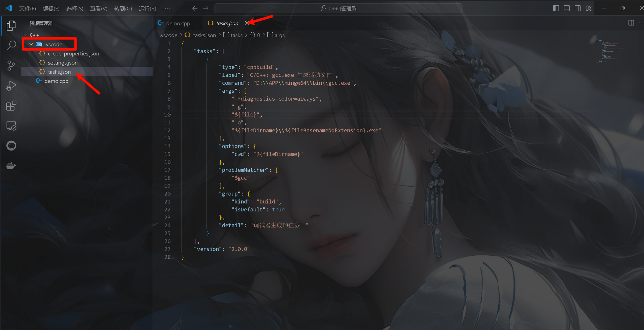Open the Explorer panel more actions menu
This screenshot has width=644, height=330.
click(x=143, y=23)
